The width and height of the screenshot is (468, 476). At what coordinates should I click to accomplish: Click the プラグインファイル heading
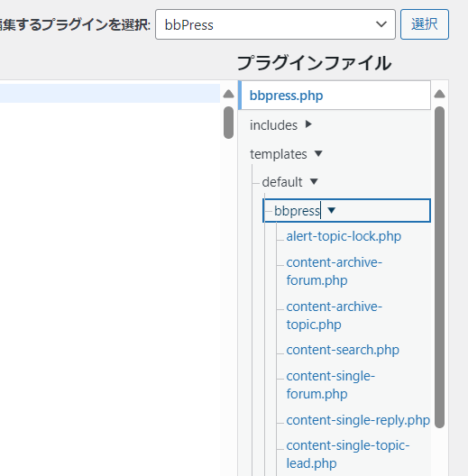pos(314,63)
